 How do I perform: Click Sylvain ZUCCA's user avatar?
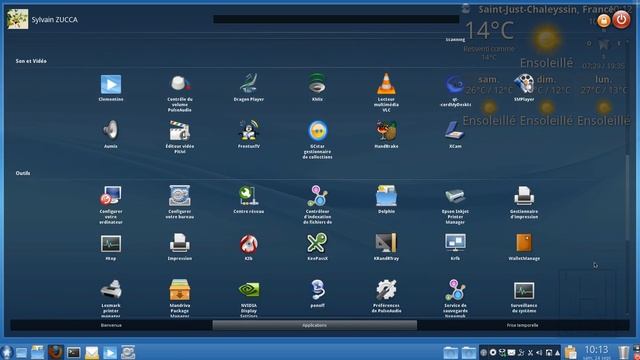[18, 19]
